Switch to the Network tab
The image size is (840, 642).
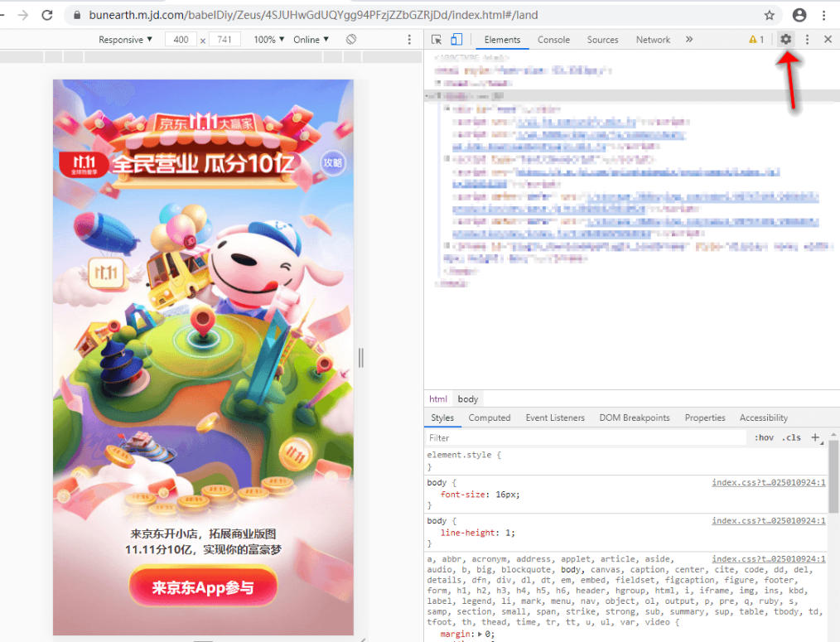click(653, 40)
